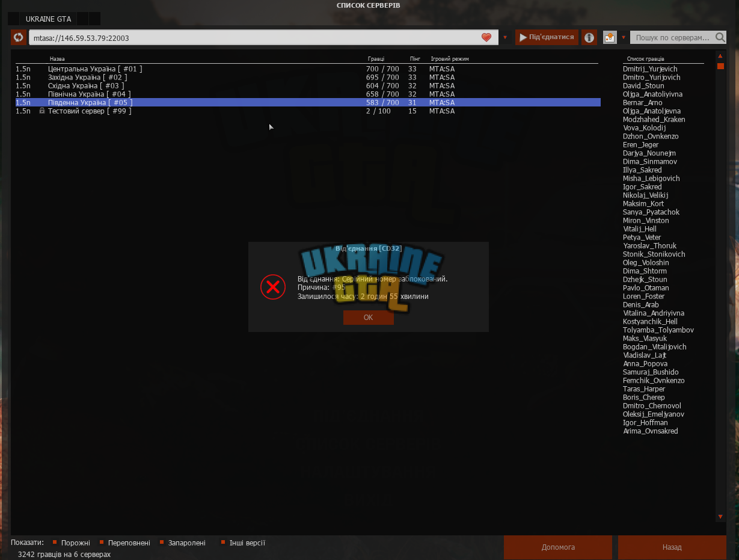The height and width of the screenshot is (560, 739).
Task: Select player Dmitrij_Yurijevich
Action: click(650, 69)
